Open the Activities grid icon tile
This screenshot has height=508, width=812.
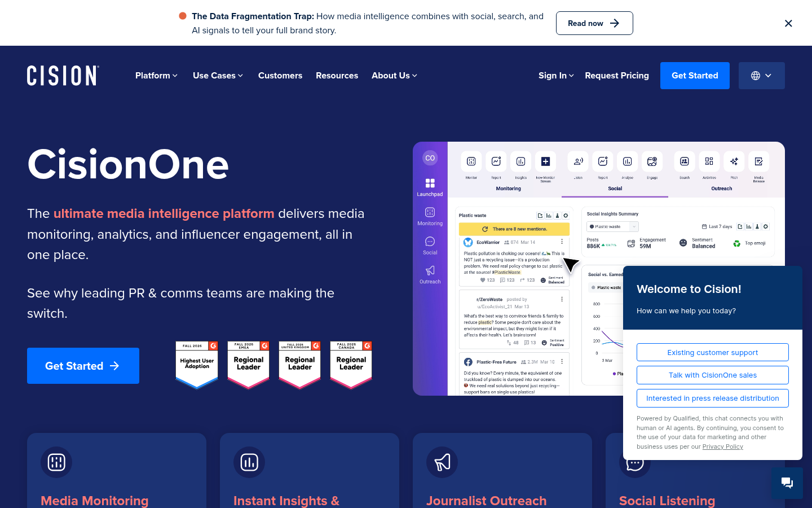709,162
